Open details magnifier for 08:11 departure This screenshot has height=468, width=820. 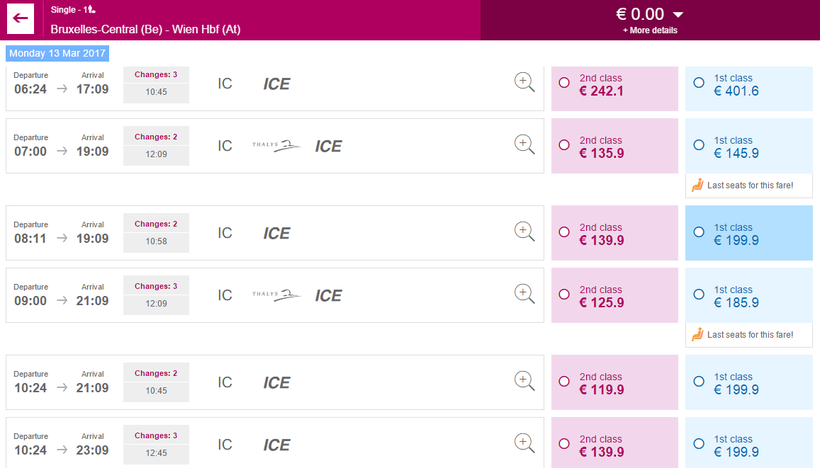(524, 232)
